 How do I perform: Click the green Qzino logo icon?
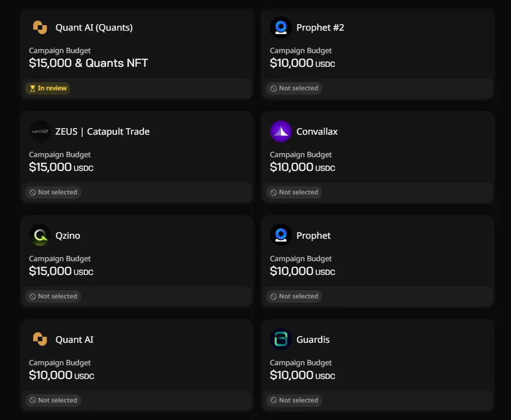[x=40, y=235]
